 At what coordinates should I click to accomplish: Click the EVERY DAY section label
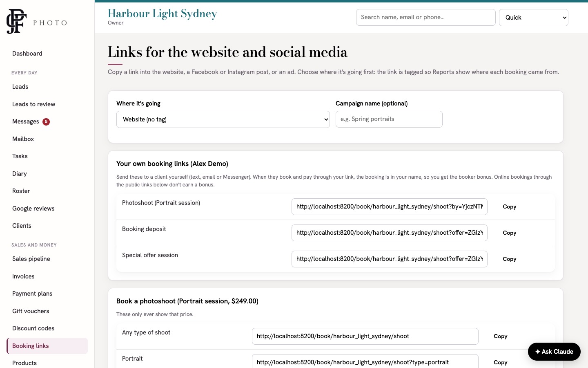coord(24,73)
